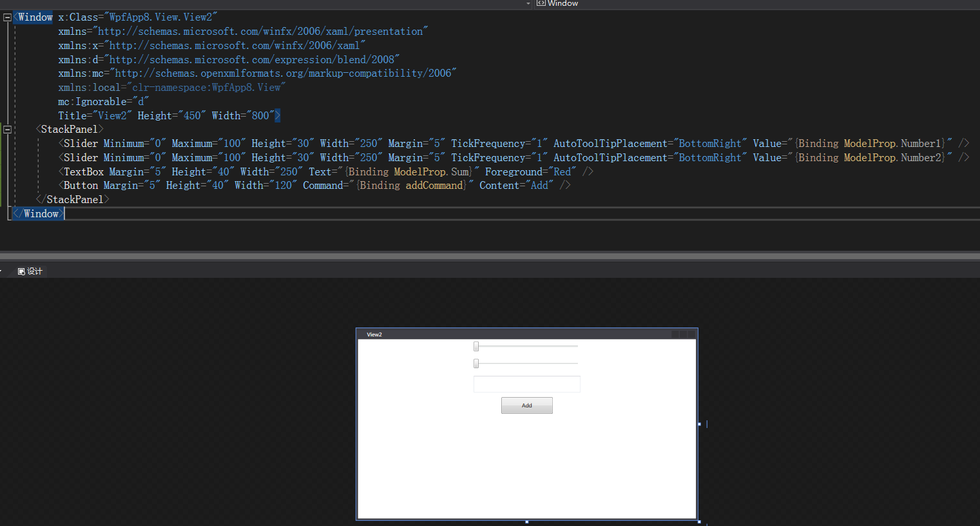Click the opening StackPanel tag

point(70,130)
